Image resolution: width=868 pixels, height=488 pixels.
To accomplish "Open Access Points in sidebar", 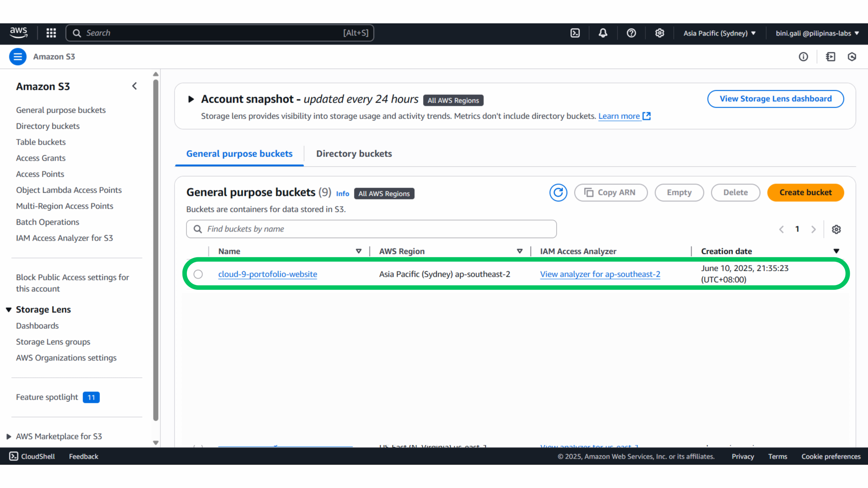I will 40,174.
